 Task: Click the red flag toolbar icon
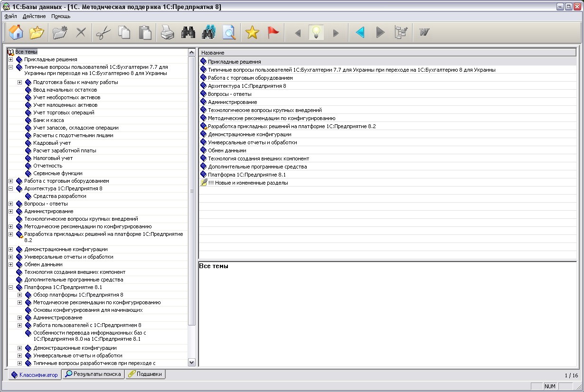point(273,33)
